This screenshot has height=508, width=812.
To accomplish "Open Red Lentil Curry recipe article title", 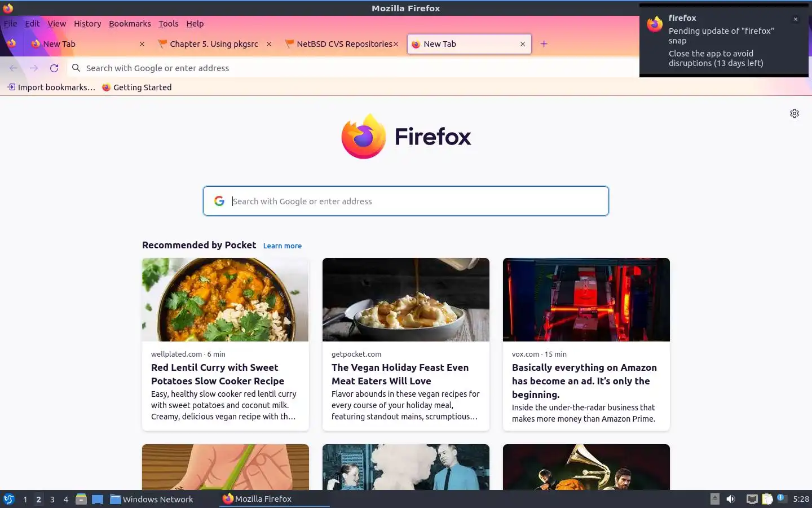I will (x=218, y=374).
